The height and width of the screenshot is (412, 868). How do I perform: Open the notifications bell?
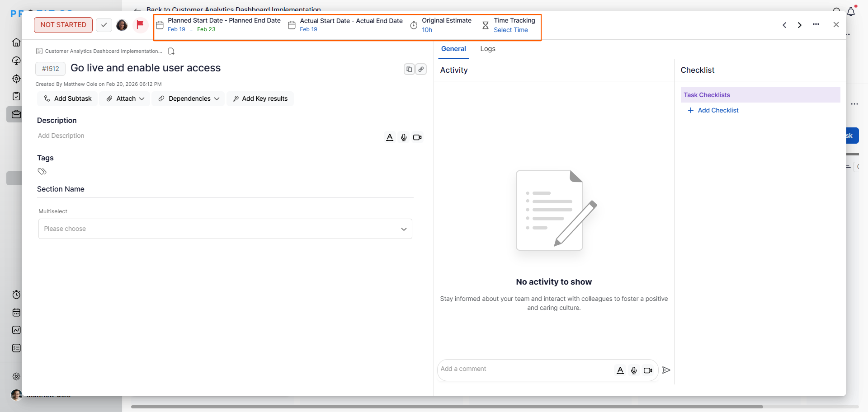[851, 12]
